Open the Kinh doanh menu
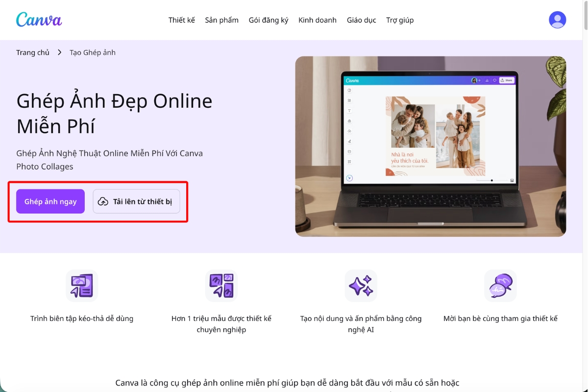This screenshot has width=588, height=392. tap(318, 20)
